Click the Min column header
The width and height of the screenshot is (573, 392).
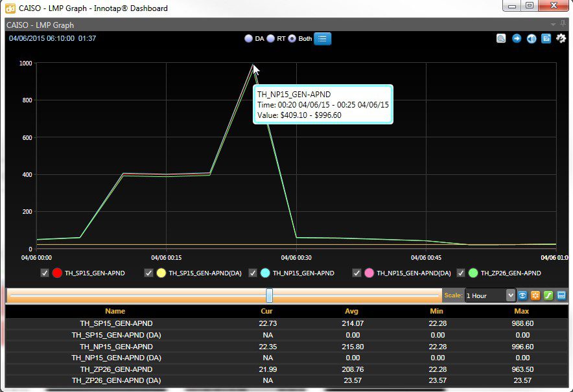[436, 311]
